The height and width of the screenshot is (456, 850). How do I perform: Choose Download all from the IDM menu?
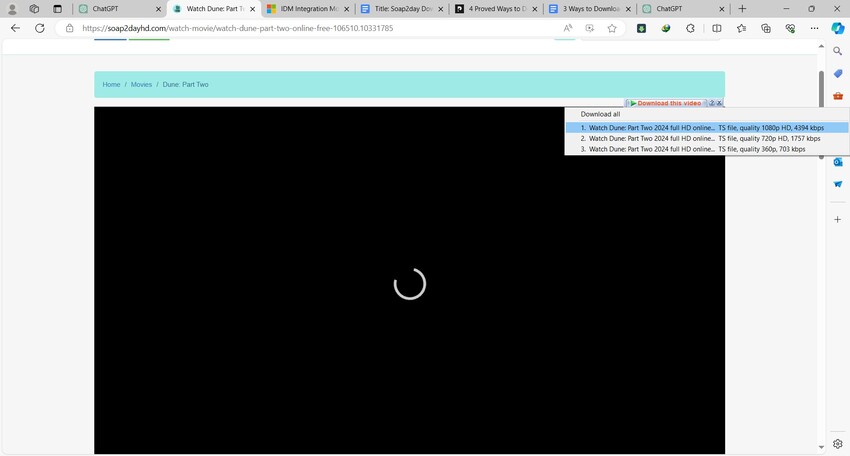pyautogui.click(x=600, y=114)
